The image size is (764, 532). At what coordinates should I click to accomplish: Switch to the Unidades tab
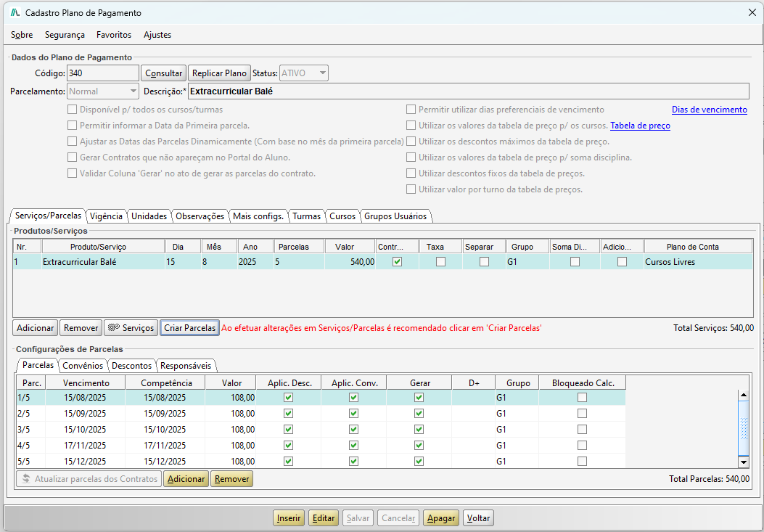point(149,216)
